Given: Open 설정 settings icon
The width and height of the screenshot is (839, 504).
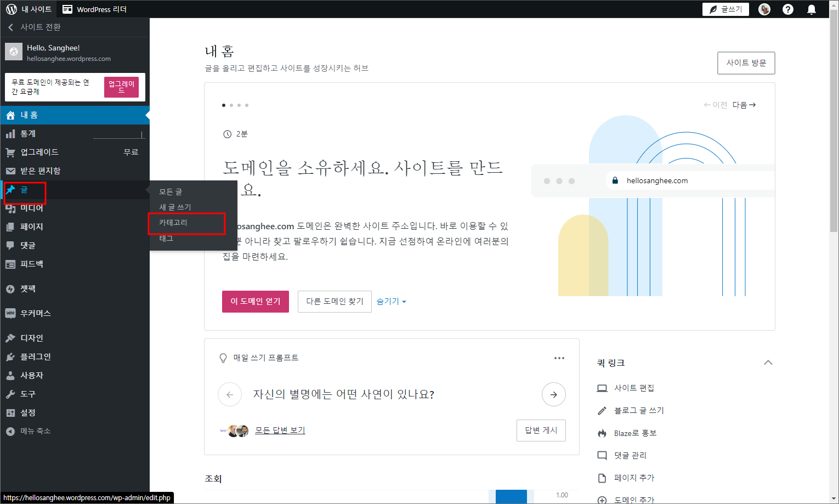Looking at the screenshot, I should [10, 413].
